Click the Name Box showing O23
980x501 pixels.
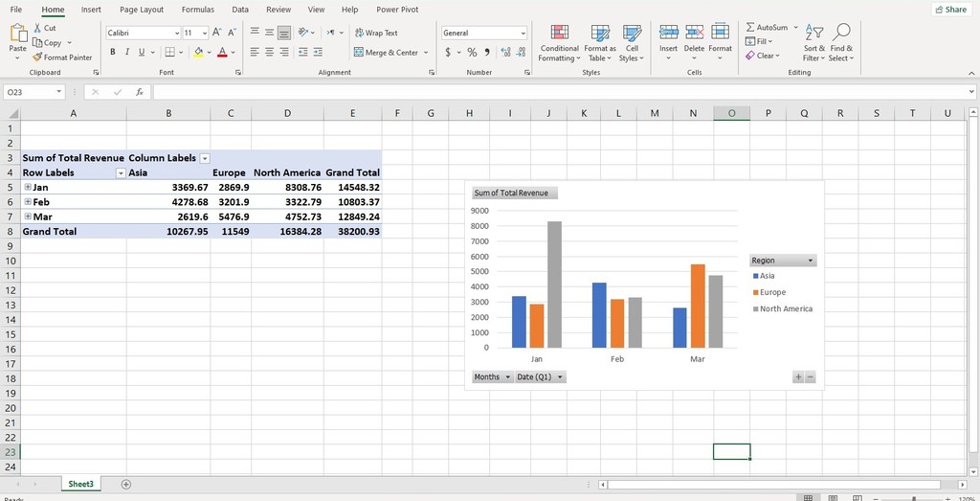tap(33, 92)
